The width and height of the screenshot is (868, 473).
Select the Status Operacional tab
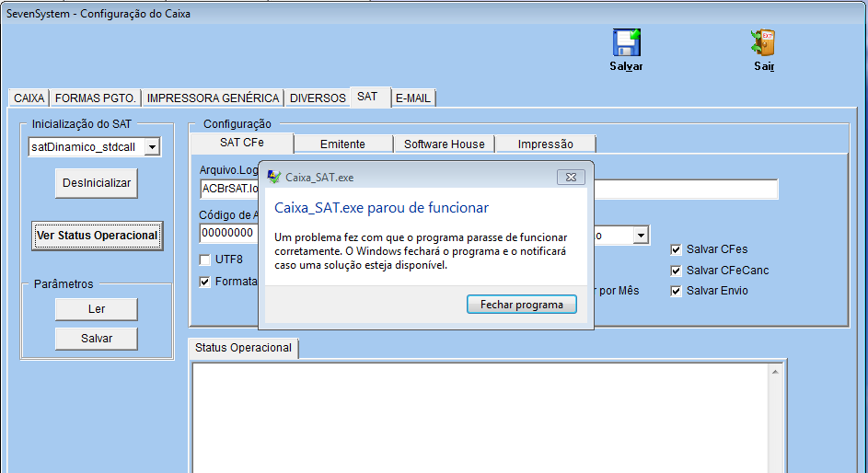point(243,348)
